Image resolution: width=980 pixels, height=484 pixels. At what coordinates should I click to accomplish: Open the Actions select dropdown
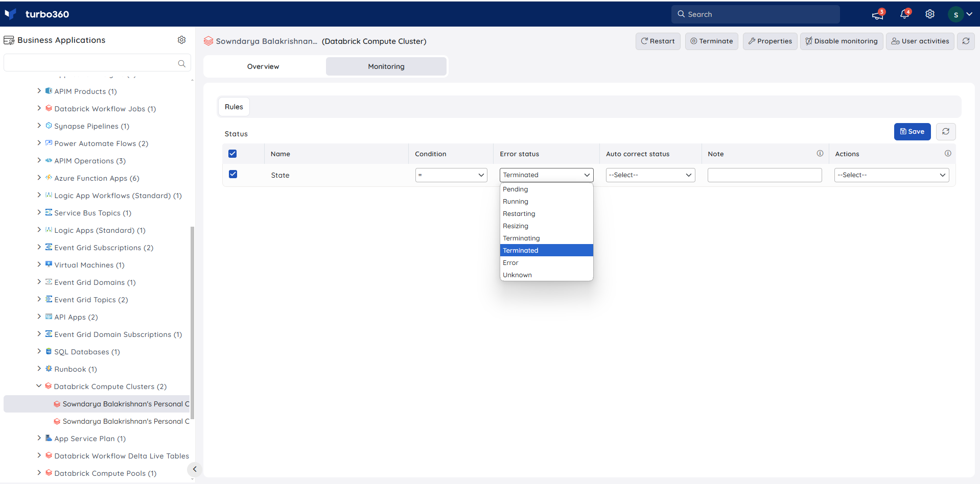[x=892, y=175]
